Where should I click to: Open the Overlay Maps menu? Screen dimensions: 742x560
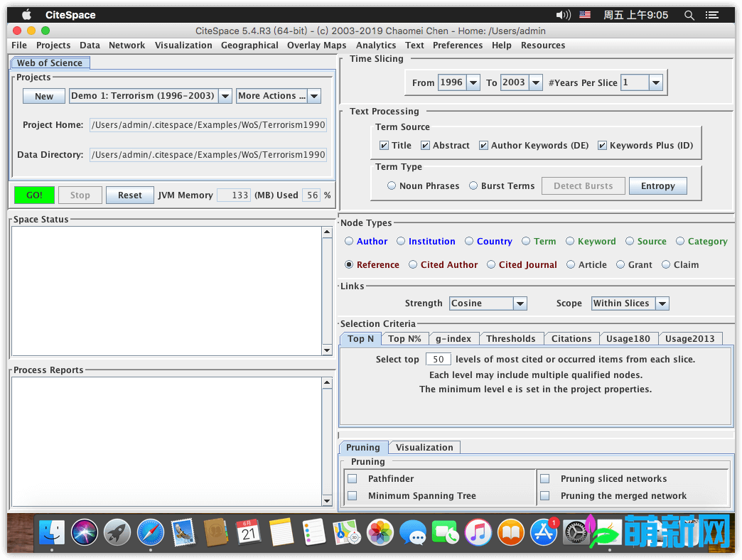pyautogui.click(x=316, y=45)
